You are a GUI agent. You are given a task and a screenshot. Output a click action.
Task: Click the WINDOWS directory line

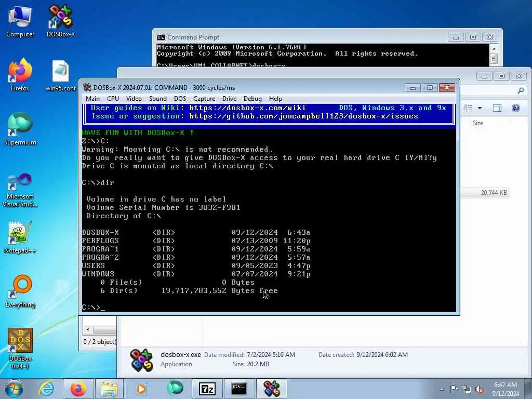[x=196, y=274]
